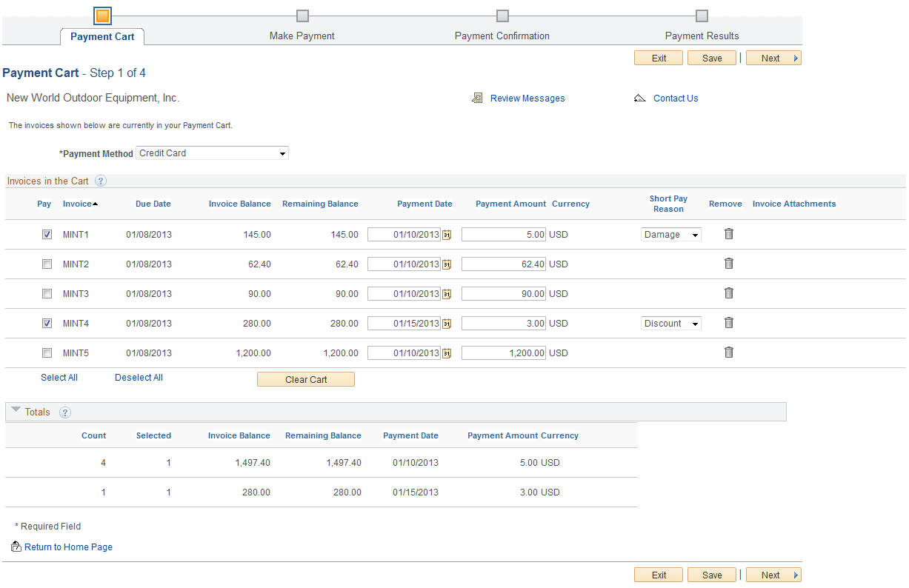
Task: Click the Return to Home Page icon
Action: (16, 546)
